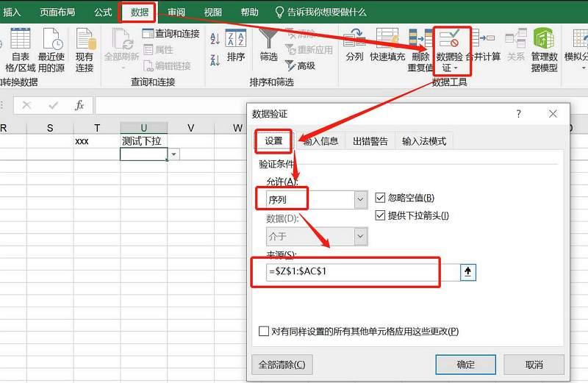Click the dialog help question mark
588x383 pixels.
click(x=519, y=114)
